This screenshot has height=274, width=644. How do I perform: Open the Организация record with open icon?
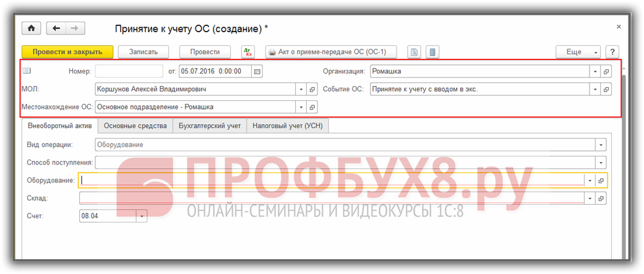click(606, 71)
